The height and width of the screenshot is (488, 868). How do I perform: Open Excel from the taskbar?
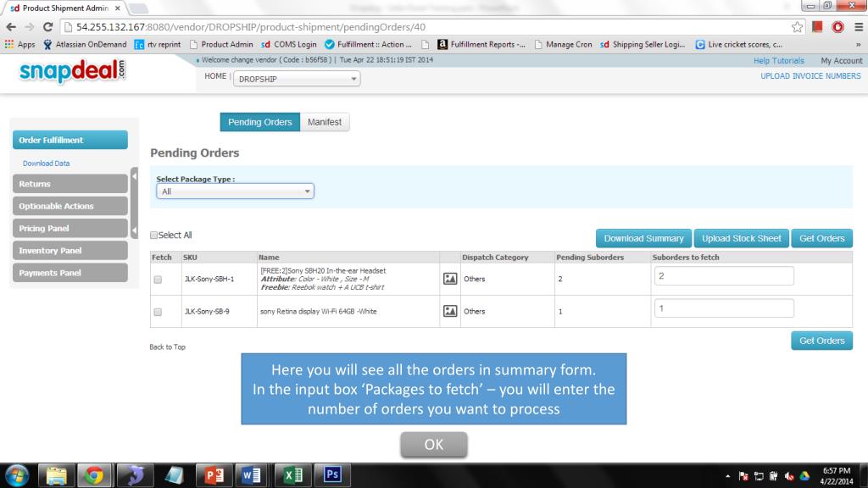292,475
